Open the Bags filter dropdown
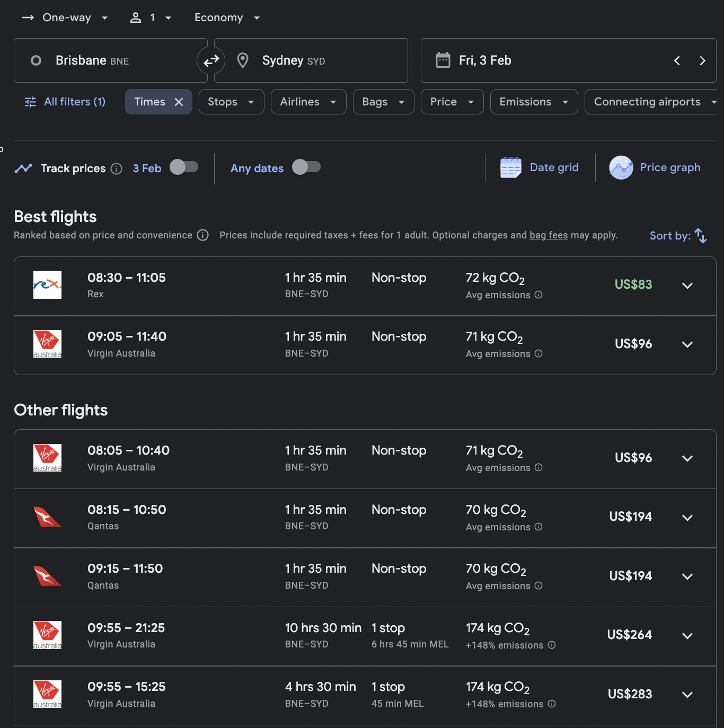The height and width of the screenshot is (728, 724). (384, 102)
